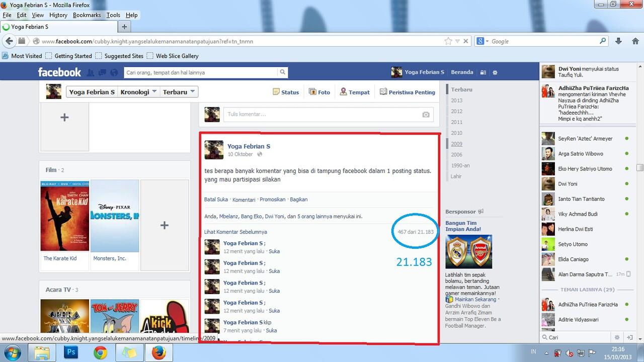The image size is (644, 362).
Task: Select the Tempat composer tab
Action: [x=355, y=92]
